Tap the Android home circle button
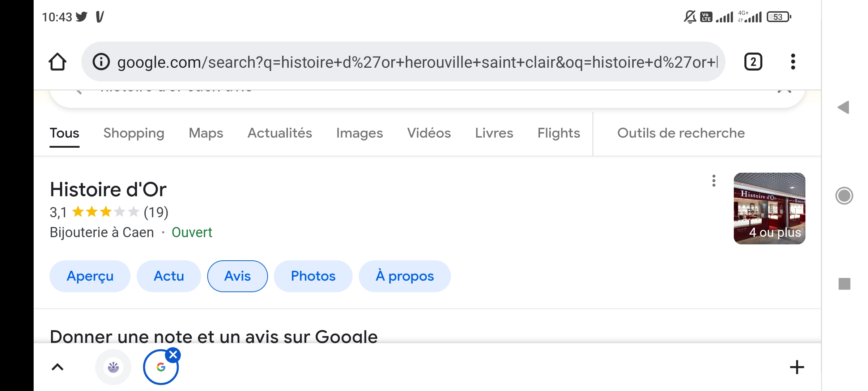 coord(844,196)
